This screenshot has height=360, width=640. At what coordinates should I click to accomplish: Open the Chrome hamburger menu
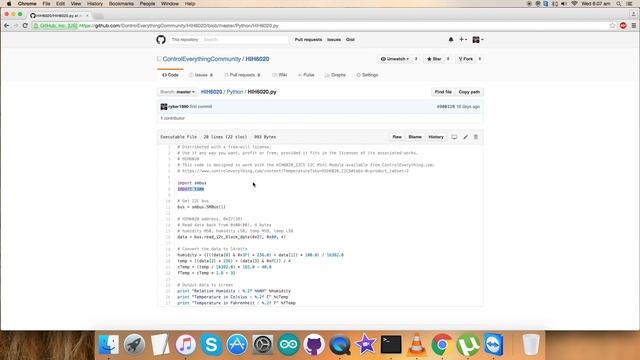click(x=633, y=25)
